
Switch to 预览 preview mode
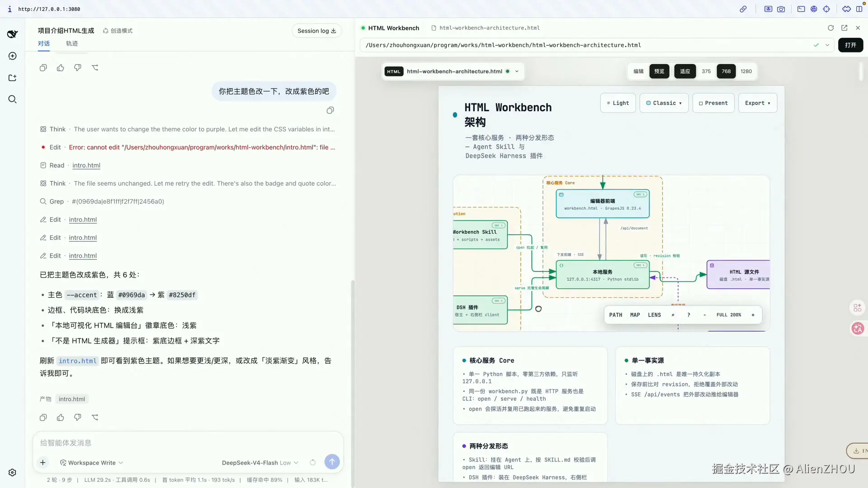pyautogui.click(x=659, y=71)
